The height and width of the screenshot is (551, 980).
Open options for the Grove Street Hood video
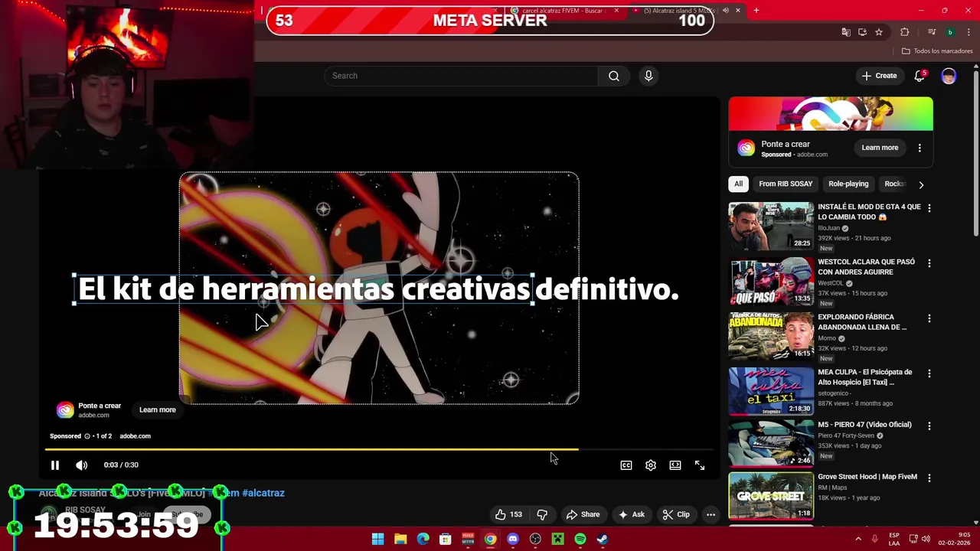[929, 478]
